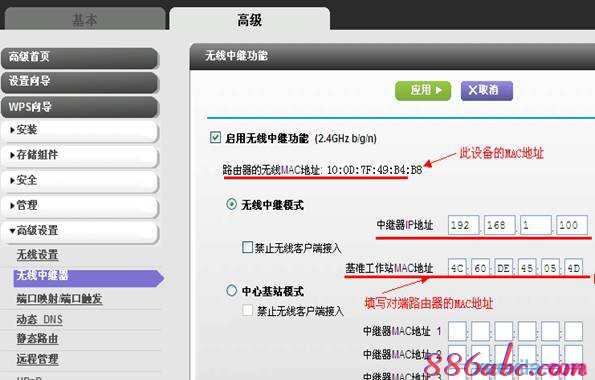Open the 无线设置 link
The image size is (595, 380).
tap(37, 255)
